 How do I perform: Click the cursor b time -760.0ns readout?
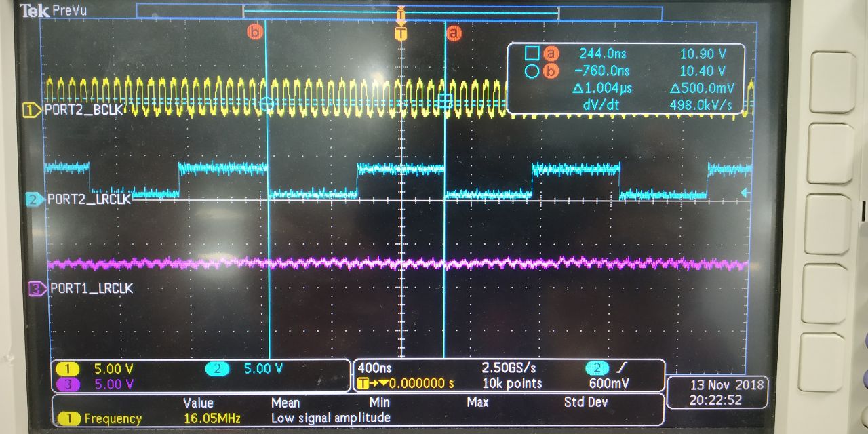pos(601,71)
